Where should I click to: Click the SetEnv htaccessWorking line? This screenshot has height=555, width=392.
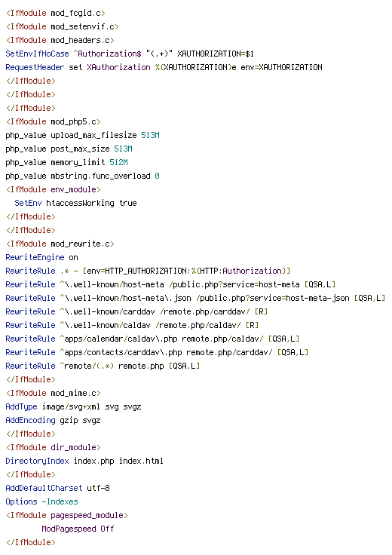(75, 203)
